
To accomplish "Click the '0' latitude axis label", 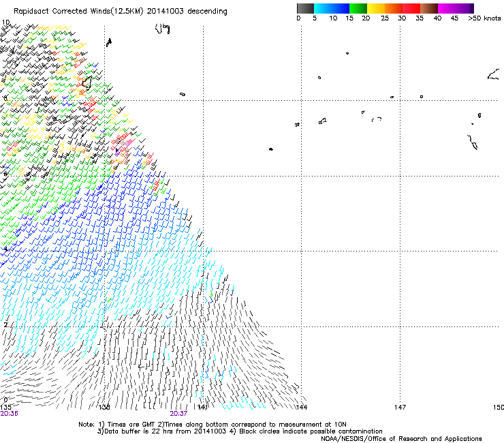I will click(x=5, y=400).
